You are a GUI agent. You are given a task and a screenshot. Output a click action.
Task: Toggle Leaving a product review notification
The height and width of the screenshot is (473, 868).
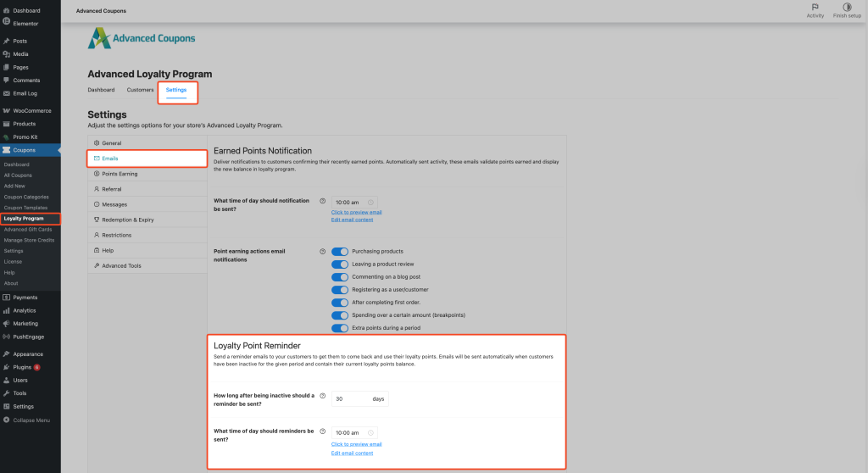coord(340,264)
